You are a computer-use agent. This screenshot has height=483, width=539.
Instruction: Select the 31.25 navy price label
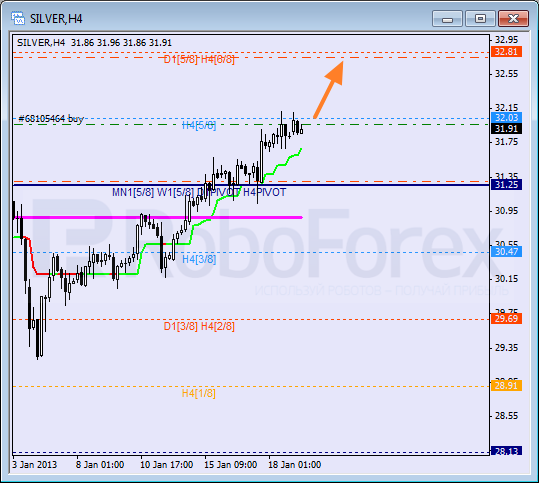click(x=506, y=185)
